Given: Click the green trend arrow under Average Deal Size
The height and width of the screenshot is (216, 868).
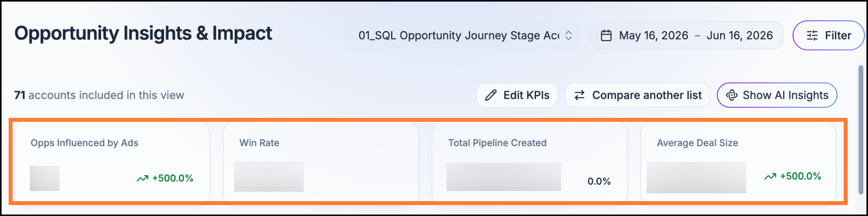Looking at the screenshot, I should pyautogui.click(x=770, y=176).
